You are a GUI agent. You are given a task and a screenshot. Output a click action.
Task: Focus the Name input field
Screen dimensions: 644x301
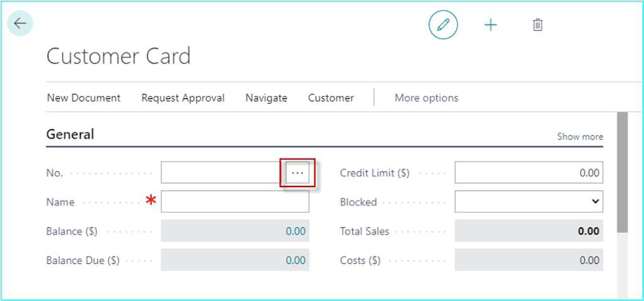pos(235,202)
